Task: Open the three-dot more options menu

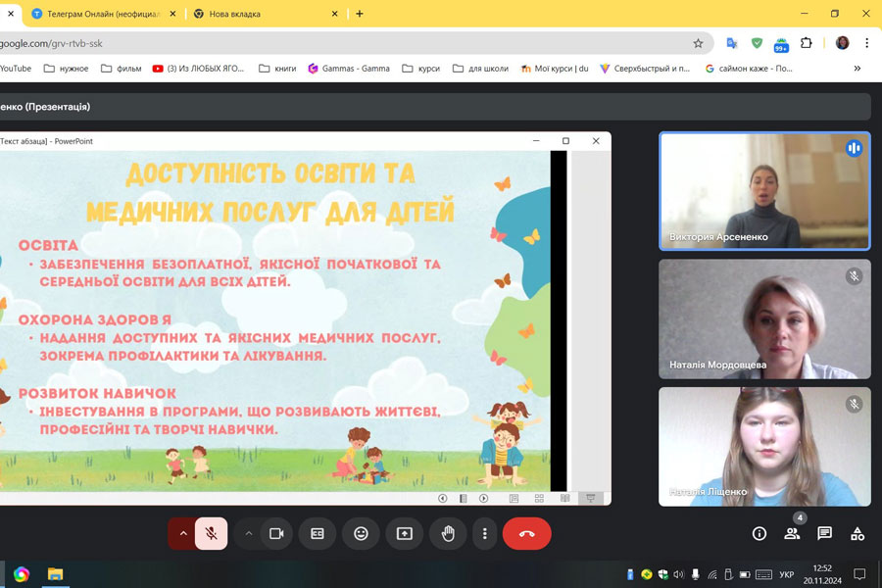Action: tap(485, 533)
